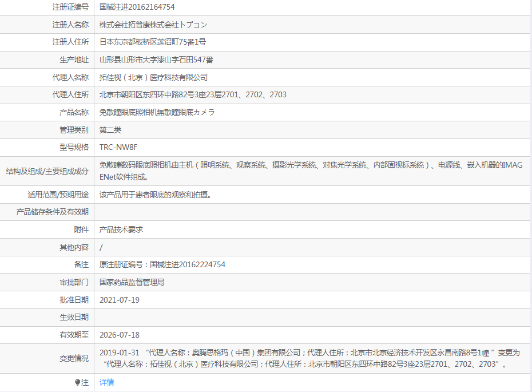
Task: Click the lightbulb icon beside 注
Action: pos(77,382)
